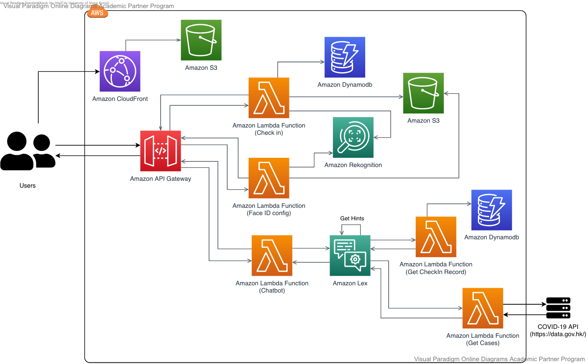Click the orange AWS cloud badge
The width and height of the screenshot is (588, 364).
(97, 13)
